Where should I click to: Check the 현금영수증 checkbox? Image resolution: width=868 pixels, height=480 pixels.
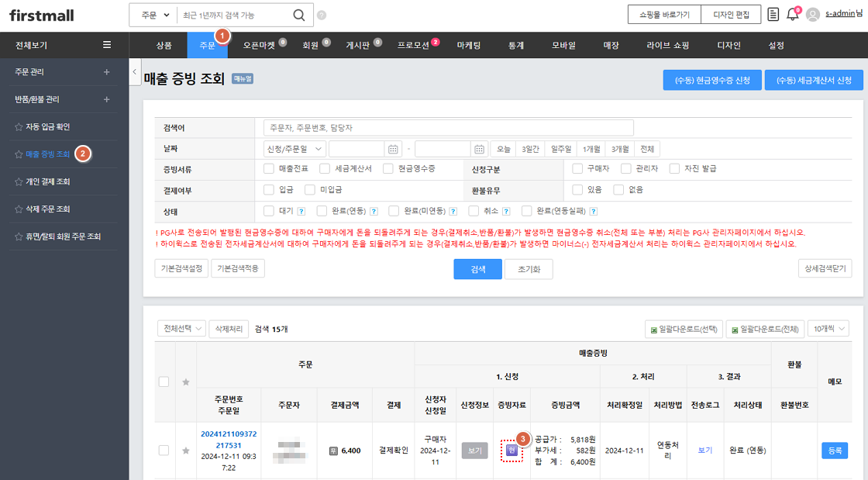(388, 168)
